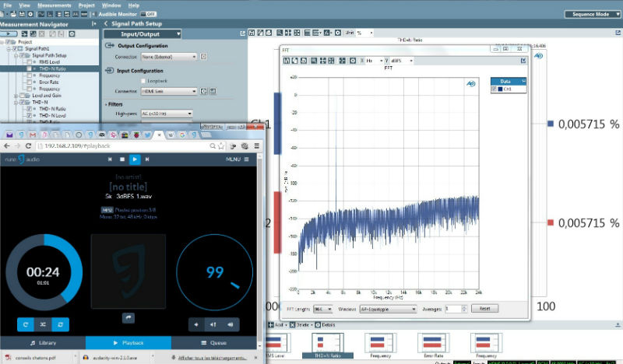Open Output Configuration Connector dropdown
This screenshot has width=623, height=364.
tap(169, 57)
